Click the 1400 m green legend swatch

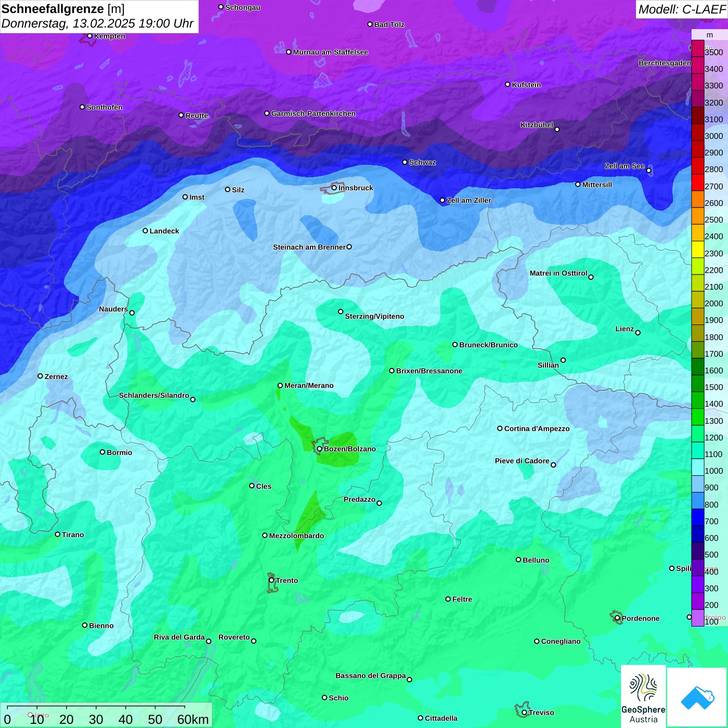697,400
